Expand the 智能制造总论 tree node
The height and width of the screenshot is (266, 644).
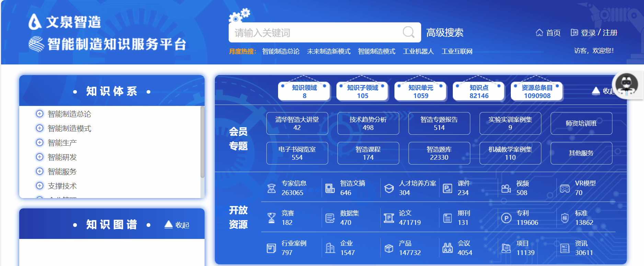tap(40, 114)
